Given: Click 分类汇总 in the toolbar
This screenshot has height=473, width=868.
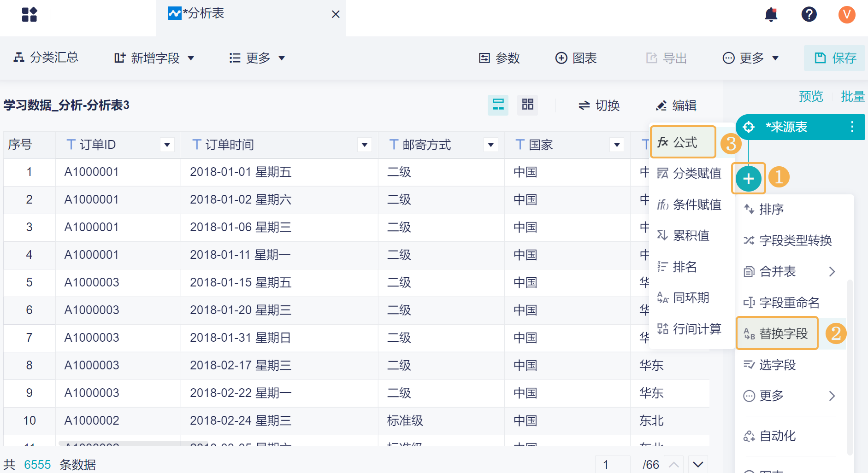Looking at the screenshot, I should [x=46, y=58].
